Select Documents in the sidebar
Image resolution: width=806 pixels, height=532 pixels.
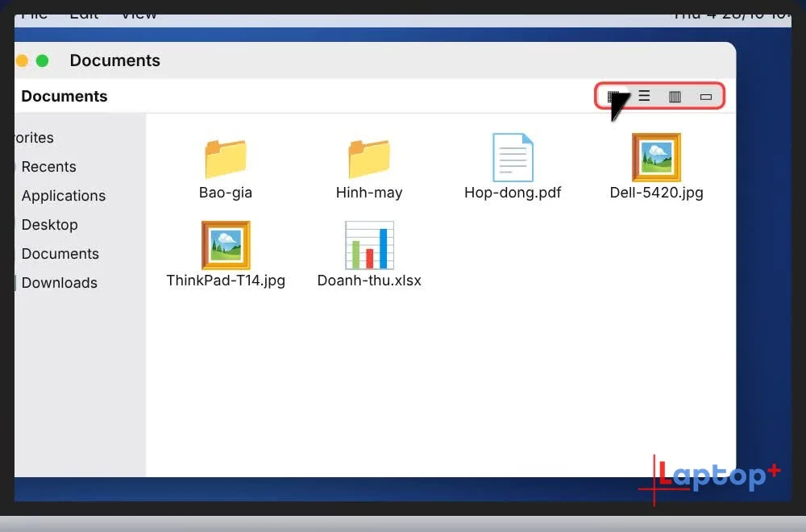pos(60,254)
